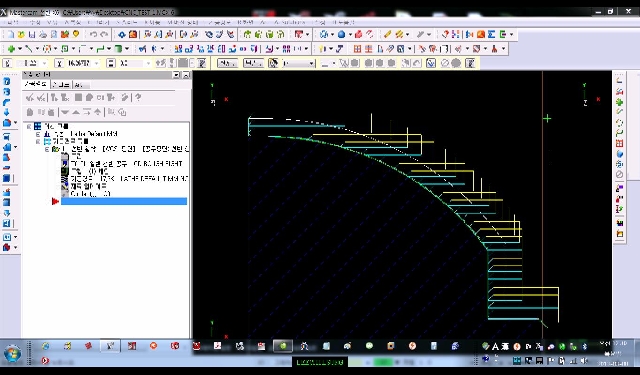Switch to the second Solids tab in manager panel
Screen dimensions: 640x375
(x=61, y=84)
